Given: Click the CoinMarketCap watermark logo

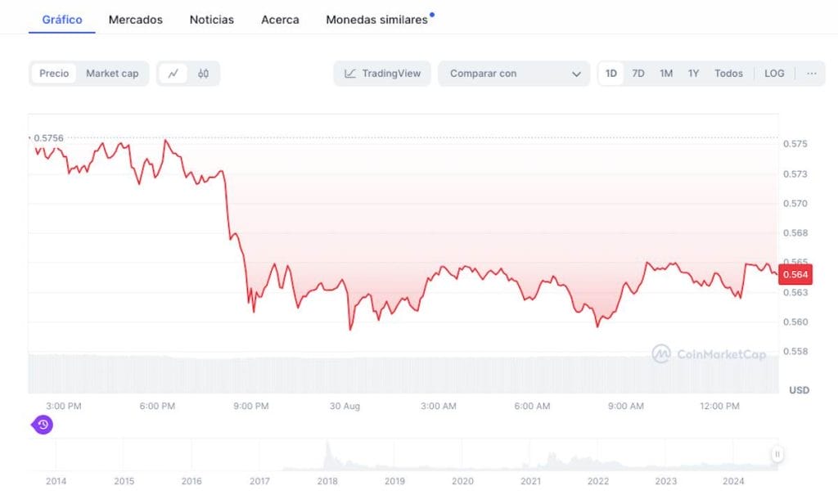Looking at the screenshot, I should [x=709, y=353].
